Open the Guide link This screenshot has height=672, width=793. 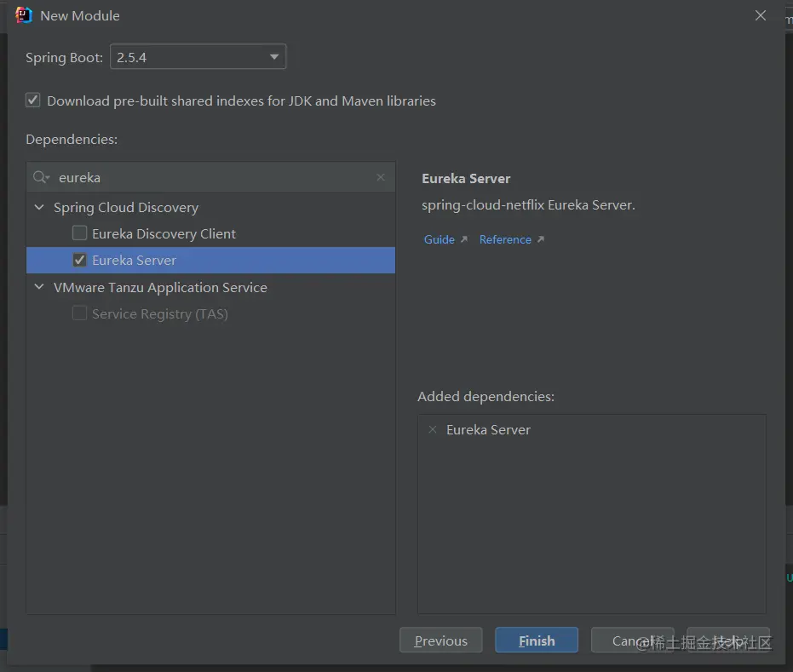tap(439, 239)
